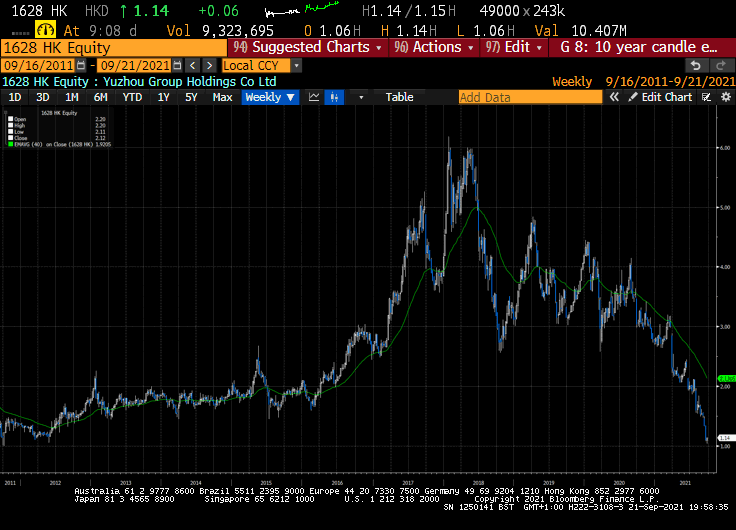Screen dimensions: 736x530
Task: Open the Suggested Charts menu
Action: coord(308,47)
